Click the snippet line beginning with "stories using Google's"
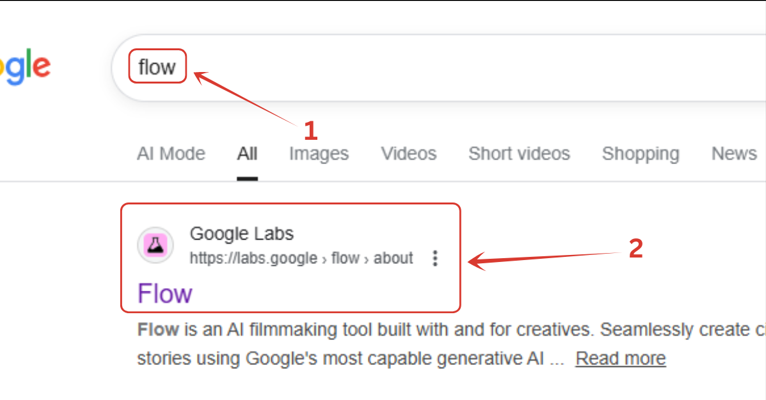Image resolution: width=766 pixels, height=400 pixels. coord(340,358)
